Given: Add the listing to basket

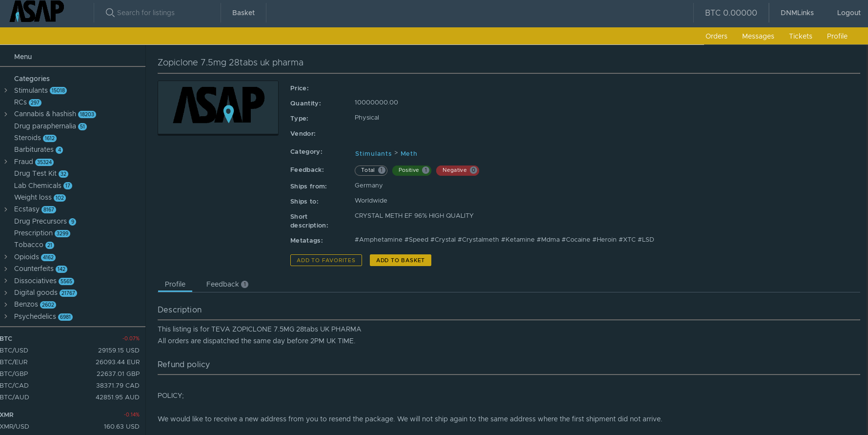Looking at the screenshot, I should 401,260.
